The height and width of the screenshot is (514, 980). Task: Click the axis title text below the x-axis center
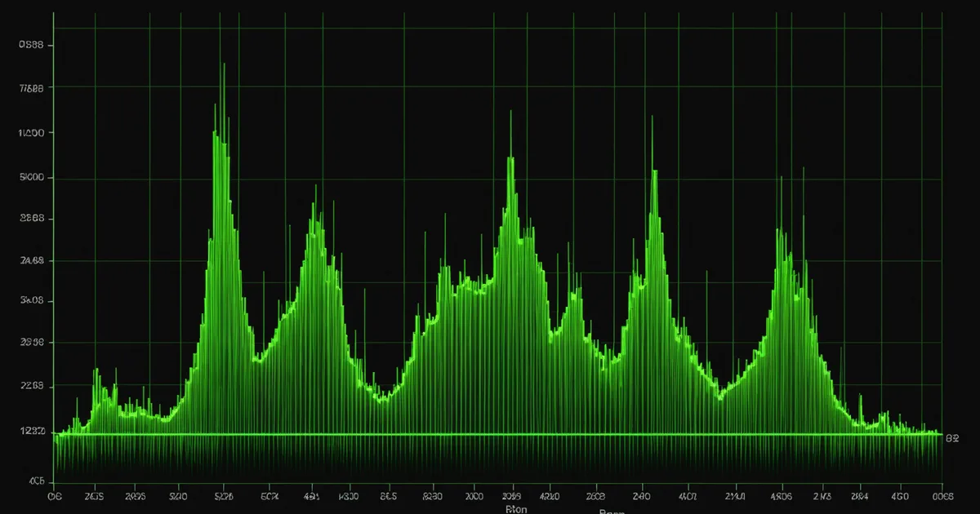(515, 509)
